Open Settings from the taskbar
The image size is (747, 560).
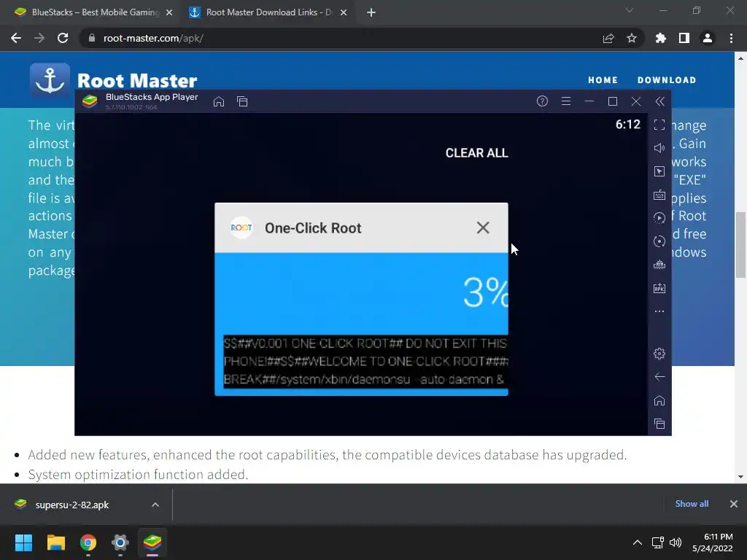pyautogui.click(x=120, y=542)
